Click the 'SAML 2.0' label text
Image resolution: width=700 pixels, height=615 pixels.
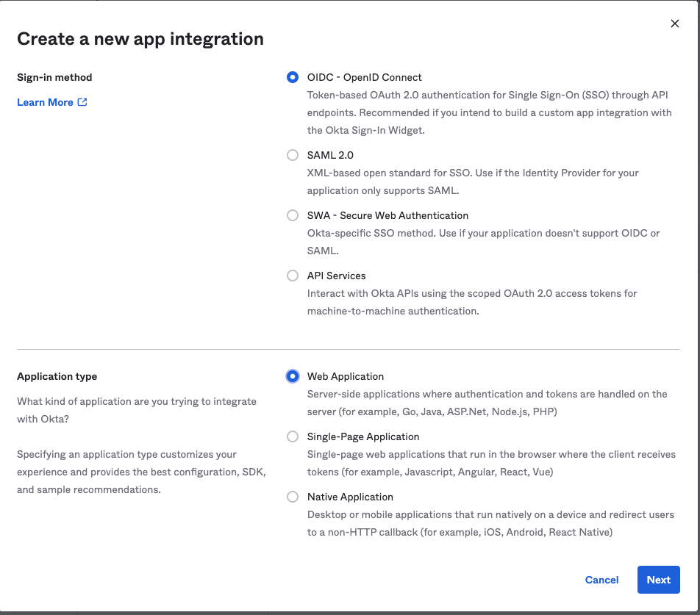330,155
